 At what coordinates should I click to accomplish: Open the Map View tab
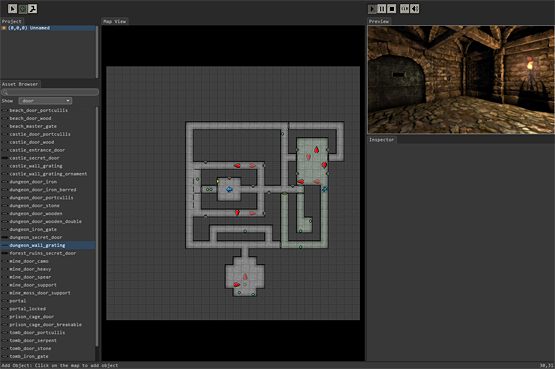115,21
